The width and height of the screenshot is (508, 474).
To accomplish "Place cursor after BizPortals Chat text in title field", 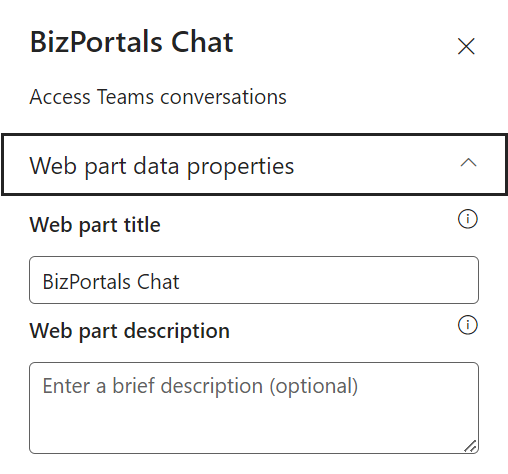I will click(181, 282).
